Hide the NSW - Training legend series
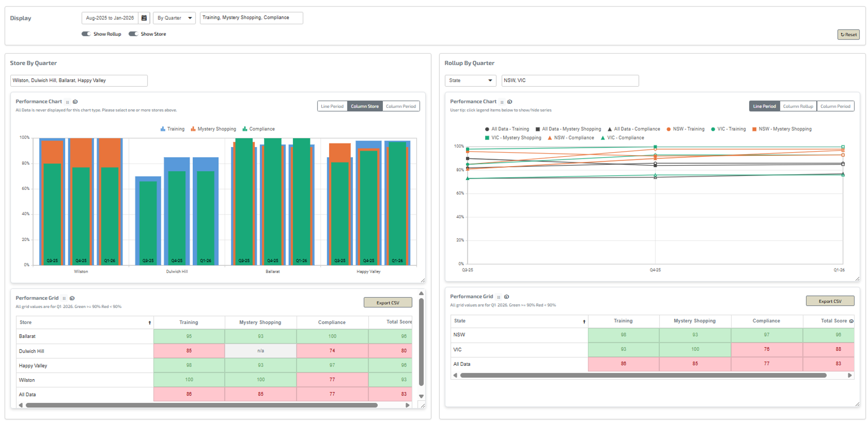Screen dimensions: 868x422 685,129
